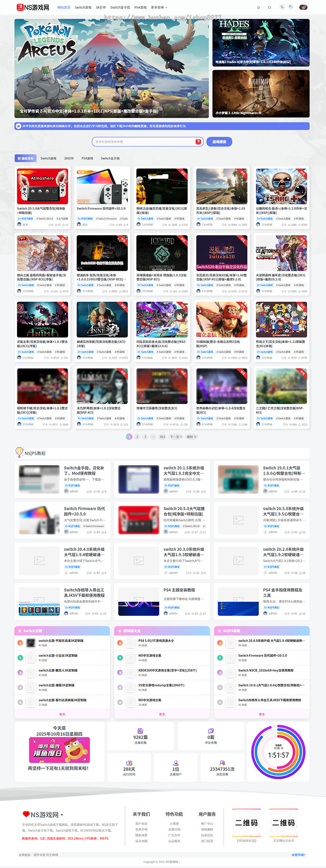This screenshot has height=868, width=326.
Task: Click the NS|PS教程 tag on the Atmosphere card
Action: 26,219
